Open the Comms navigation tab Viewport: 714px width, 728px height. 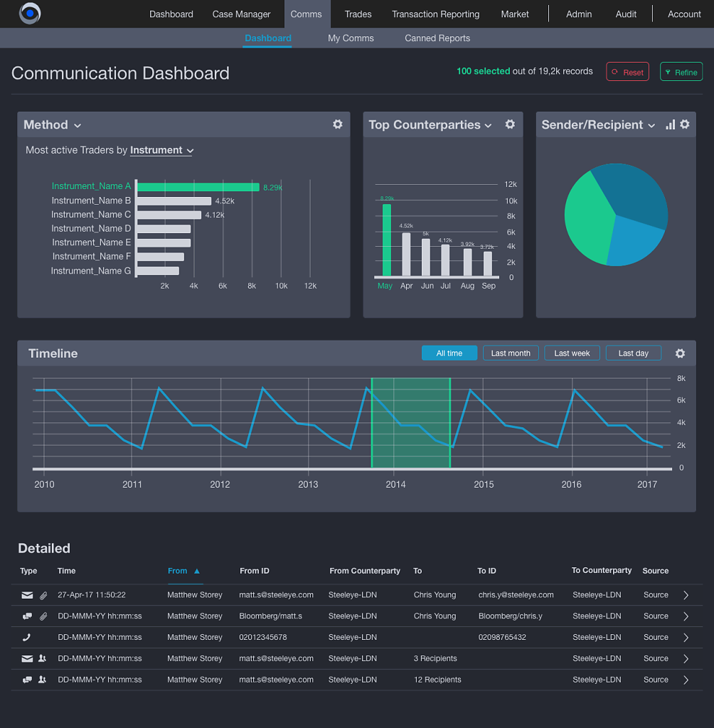point(306,14)
